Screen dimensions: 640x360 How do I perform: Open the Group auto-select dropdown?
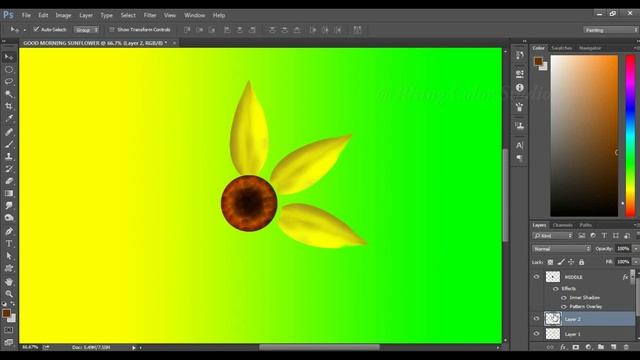click(86, 30)
